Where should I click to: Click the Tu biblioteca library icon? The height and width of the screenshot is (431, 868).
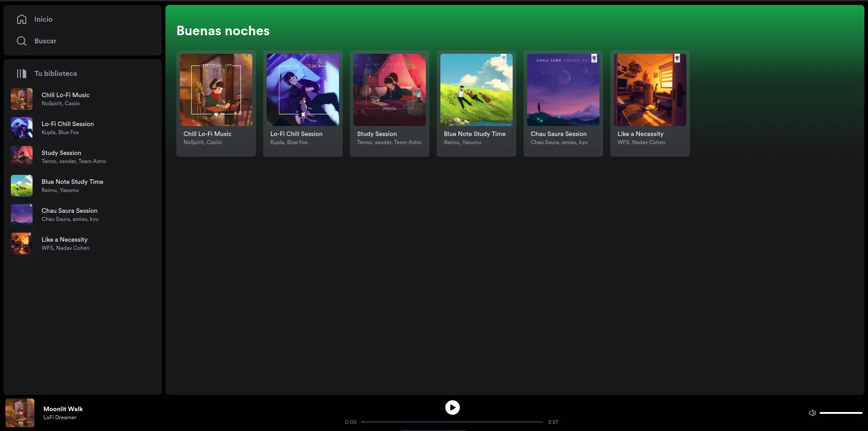[x=21, y=74]
